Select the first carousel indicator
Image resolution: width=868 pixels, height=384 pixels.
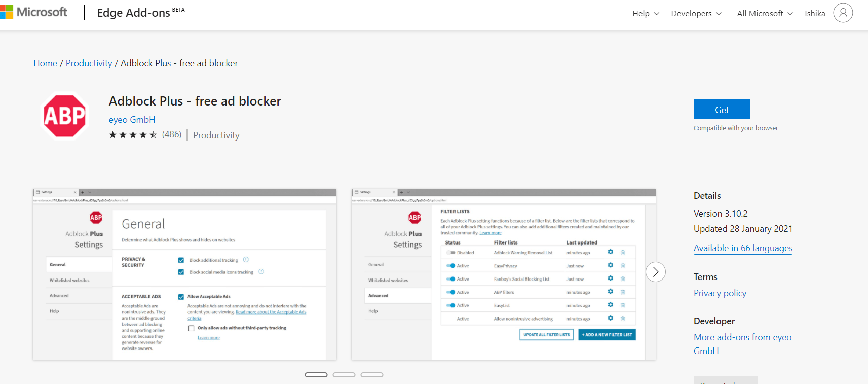[316, 375]
